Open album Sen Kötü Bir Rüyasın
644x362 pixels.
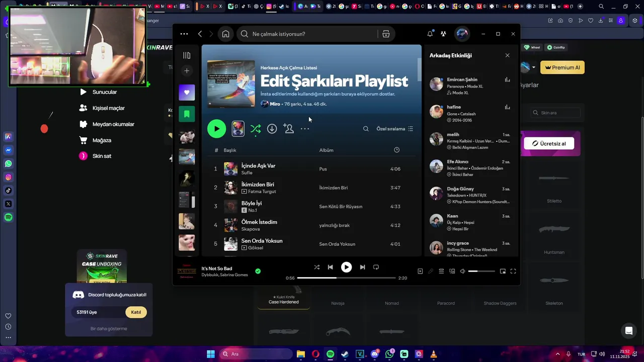point(341,207)
